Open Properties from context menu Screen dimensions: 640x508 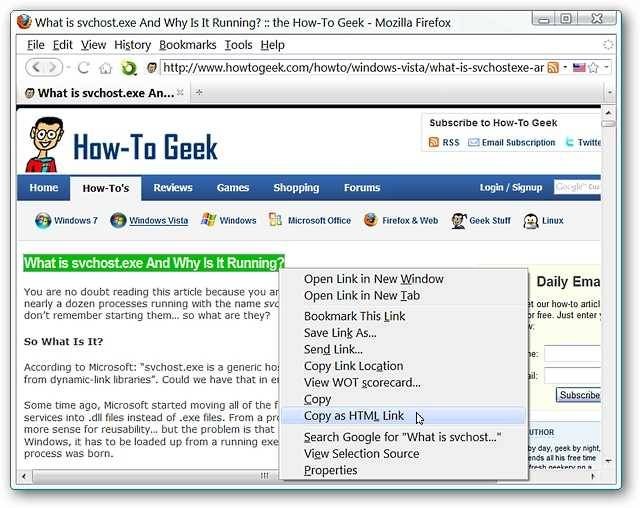click(404, 470)
